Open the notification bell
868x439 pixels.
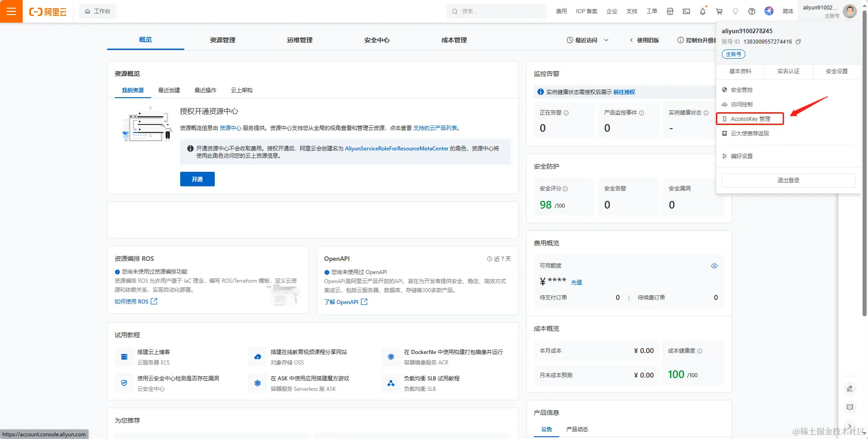[703, 11]
